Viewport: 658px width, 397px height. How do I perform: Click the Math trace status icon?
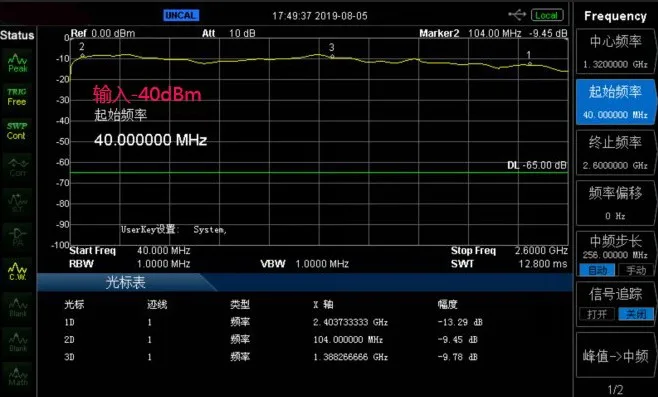click(x=18, y=377)
